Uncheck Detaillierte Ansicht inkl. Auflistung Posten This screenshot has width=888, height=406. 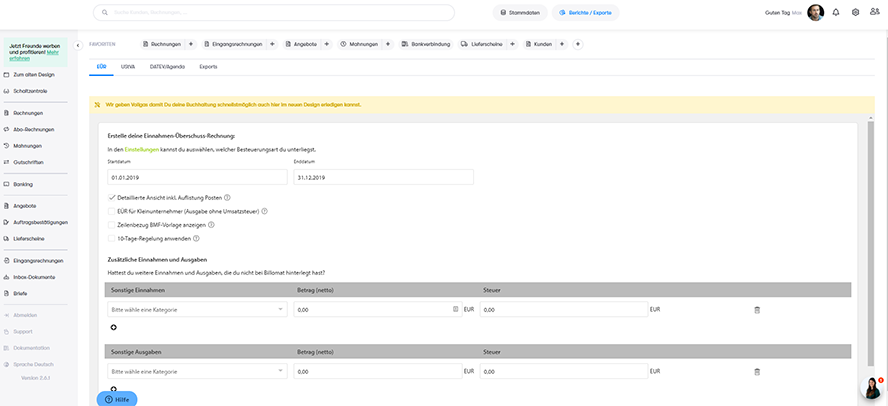click(111, 198)
